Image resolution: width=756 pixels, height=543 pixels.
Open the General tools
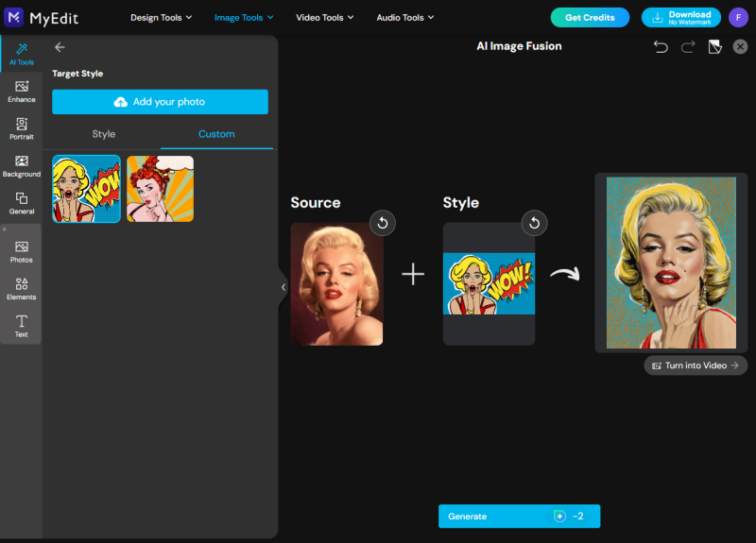(x=21, y=203)
